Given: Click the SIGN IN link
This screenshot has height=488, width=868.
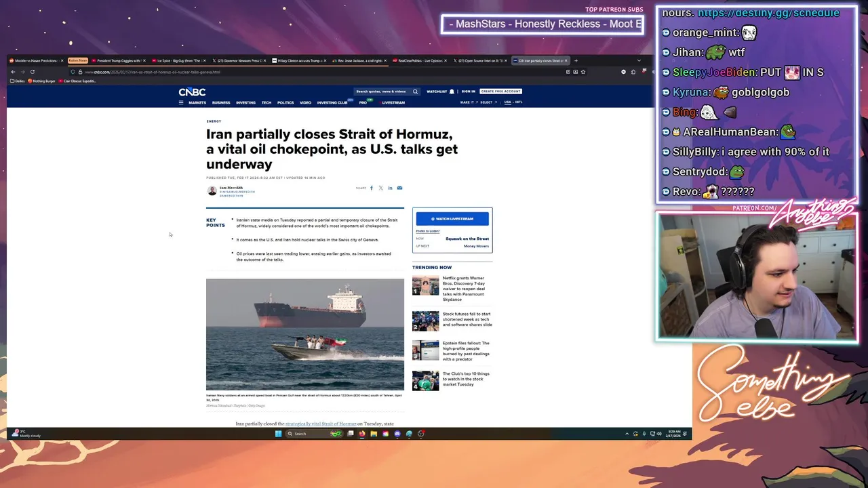Looking at the screenshot, I should pos(469,91).
